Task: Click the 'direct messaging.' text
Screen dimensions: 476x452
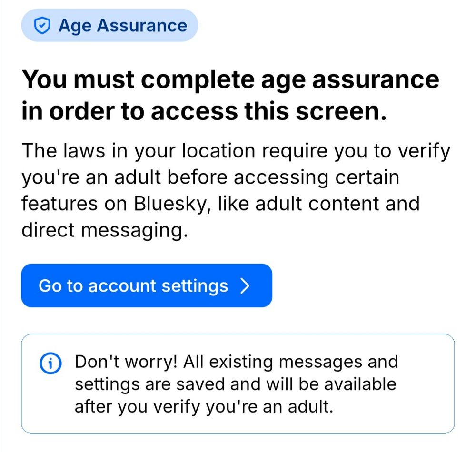Action: (x=102, y=230)
